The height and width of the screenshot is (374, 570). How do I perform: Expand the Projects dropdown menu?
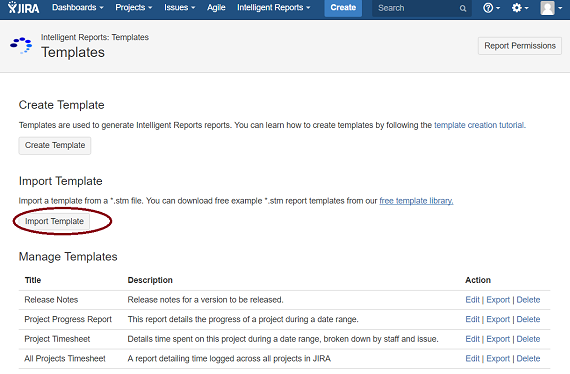click(x=133, y=8)
